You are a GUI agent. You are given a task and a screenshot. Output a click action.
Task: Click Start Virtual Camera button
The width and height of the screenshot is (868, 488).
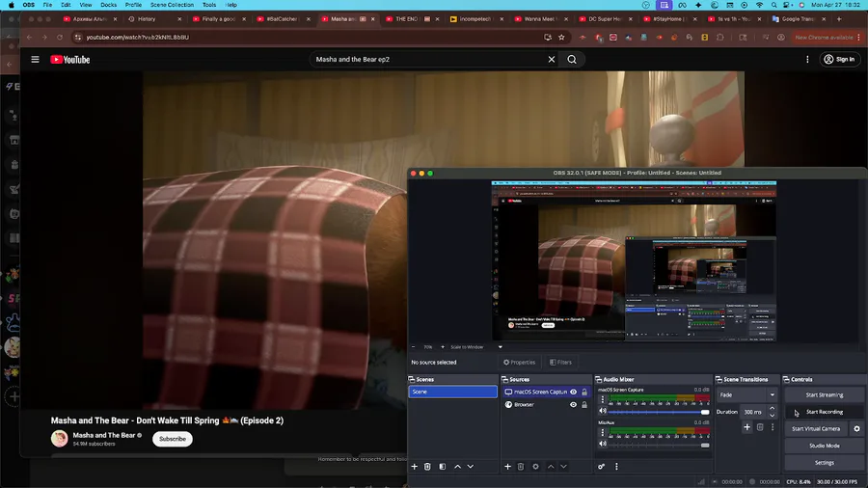(815, 429)
